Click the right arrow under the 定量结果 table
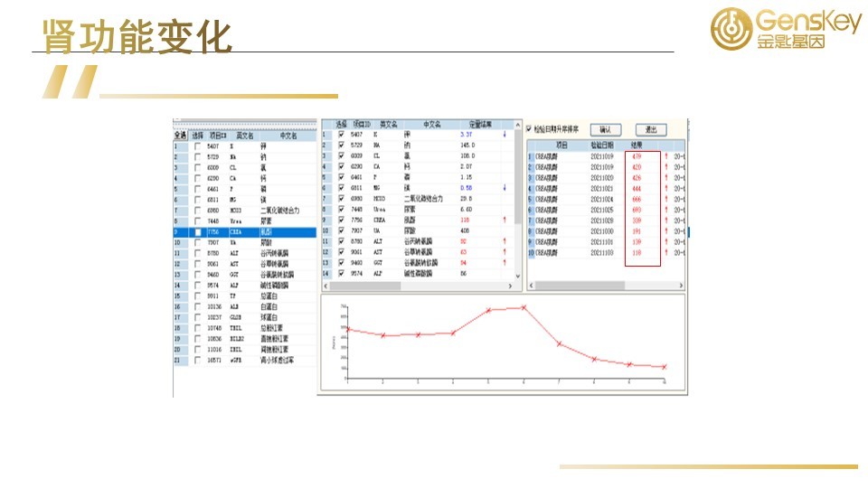The height and width of the screenshot is (488, 868). click(510, 286)
